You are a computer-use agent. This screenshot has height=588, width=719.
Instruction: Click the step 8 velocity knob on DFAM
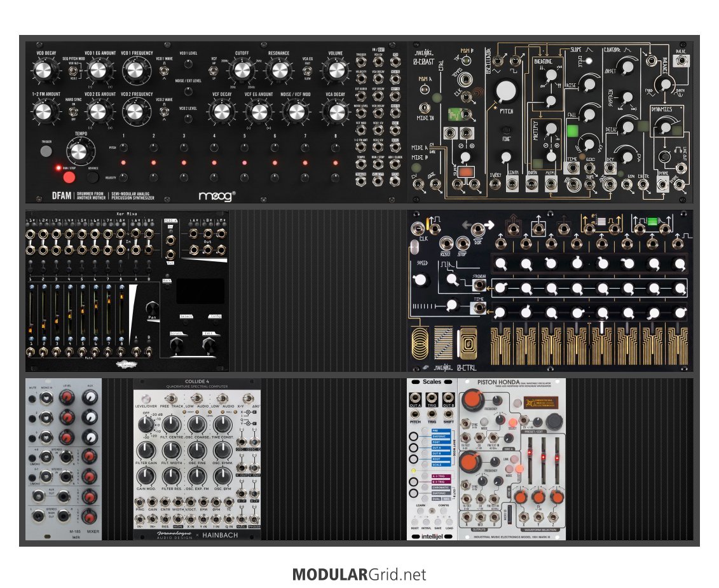[x=335, y=177]
